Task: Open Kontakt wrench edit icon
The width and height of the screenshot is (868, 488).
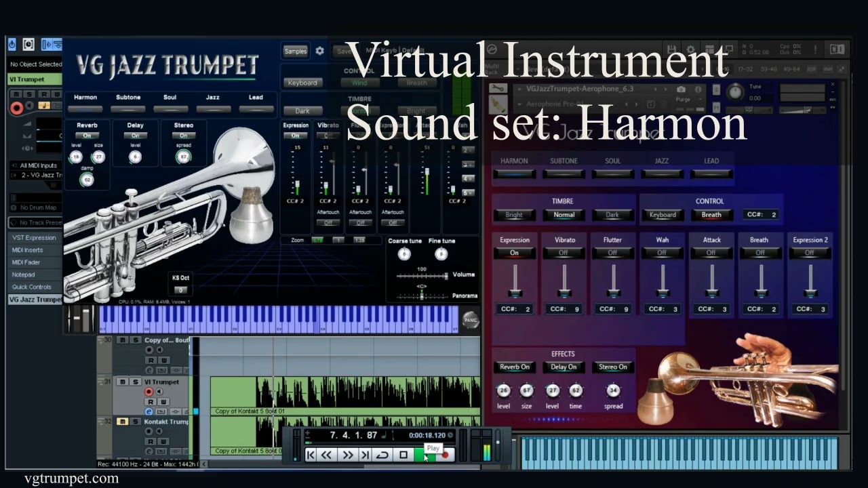Action: (x=498, y=89)
